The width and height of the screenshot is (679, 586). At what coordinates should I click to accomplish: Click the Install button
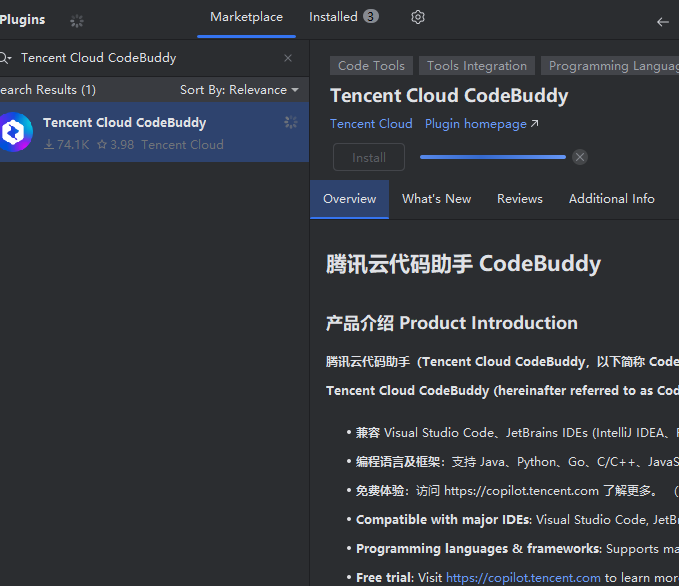tap(369, 157)
